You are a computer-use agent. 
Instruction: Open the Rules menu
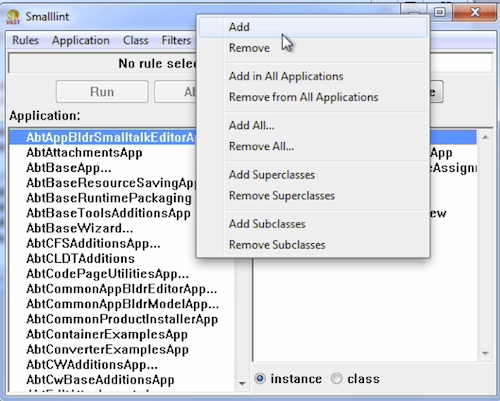point(25,40)
